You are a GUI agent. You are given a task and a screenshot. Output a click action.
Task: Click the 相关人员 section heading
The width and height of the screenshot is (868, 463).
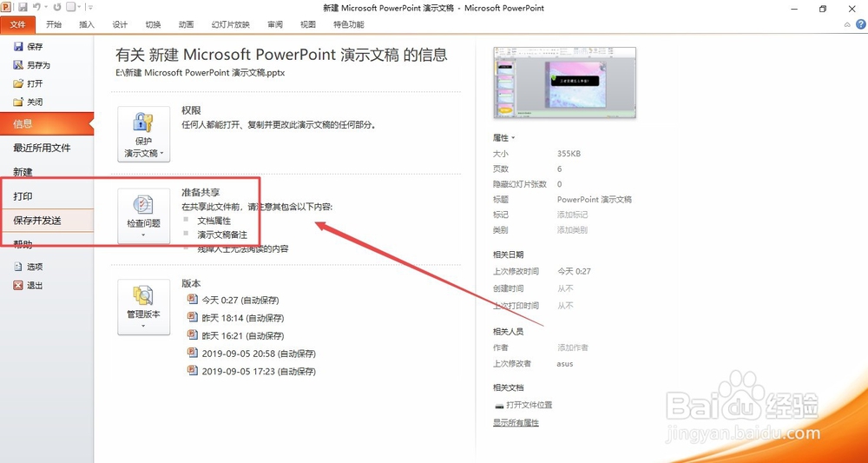coord(508,332)
